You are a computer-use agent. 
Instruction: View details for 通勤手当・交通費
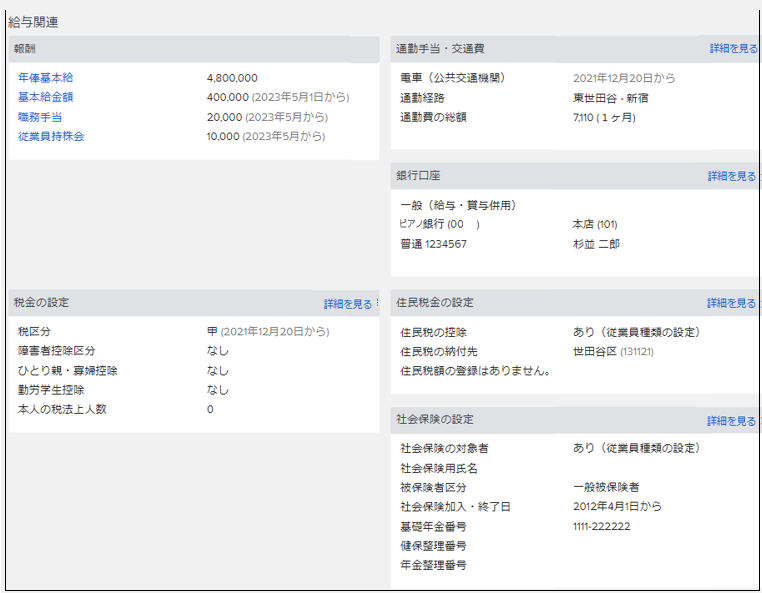(733, 49)
